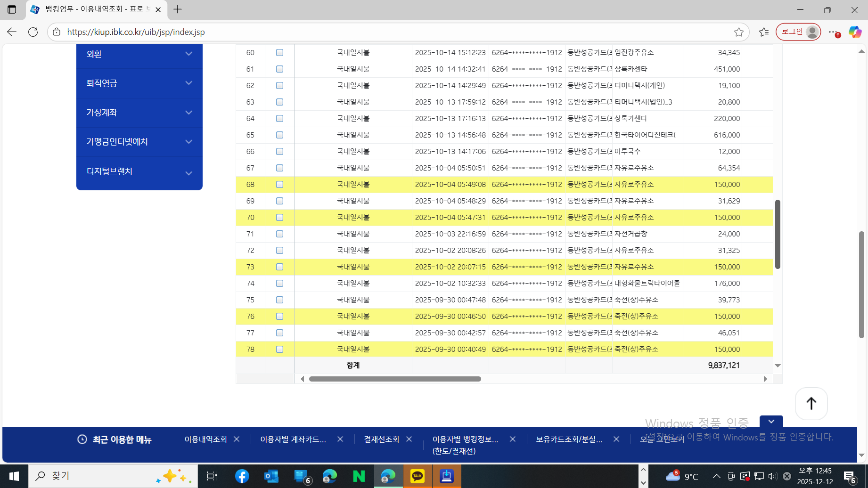This screenshot has height=488, width=868.
Task: Tick the checkbox on row 60
Action: (x=279, y=53)
